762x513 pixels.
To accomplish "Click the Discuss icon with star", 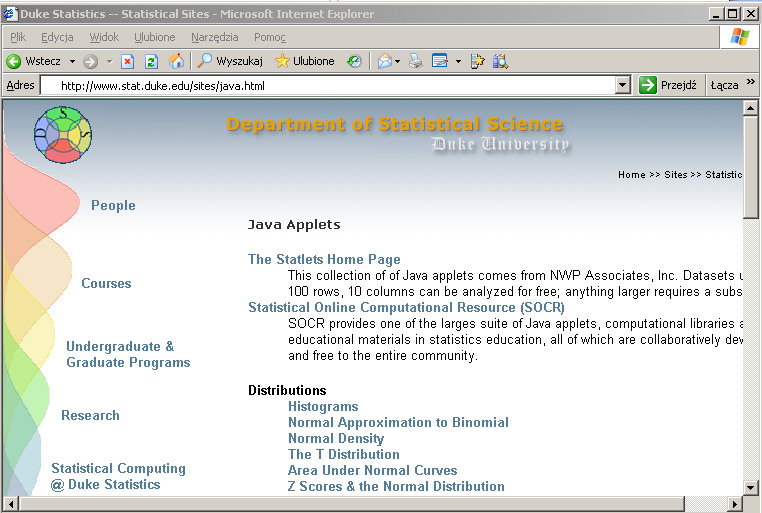I will pyautogui.click(x=478, y=61).
